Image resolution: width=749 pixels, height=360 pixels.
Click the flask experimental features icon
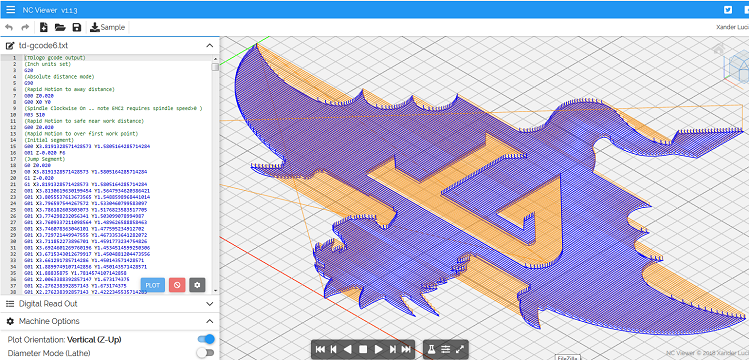(431, 349)
